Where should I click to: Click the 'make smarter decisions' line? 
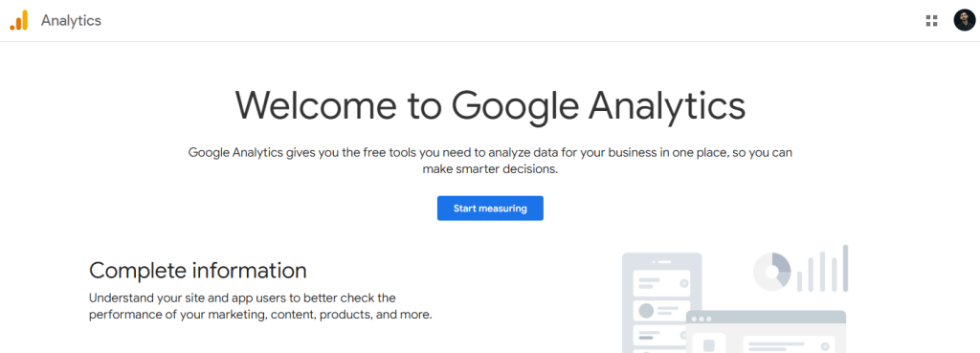point(490,169)
